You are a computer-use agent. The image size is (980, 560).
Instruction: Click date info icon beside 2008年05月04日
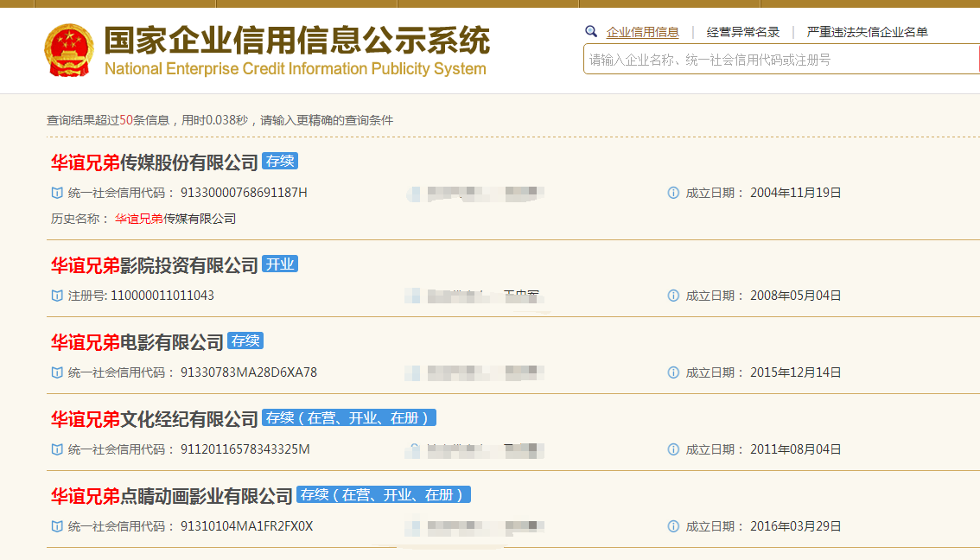[x=673, y=296]
